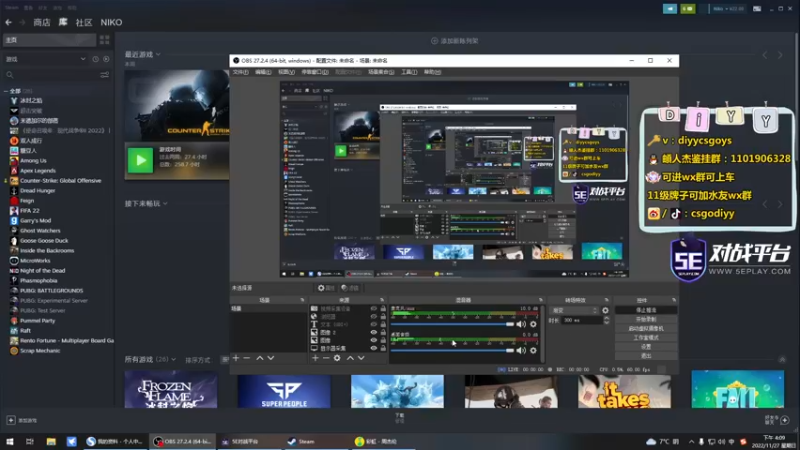Remove selected source with minus icon in OBS

pos(326,358)
